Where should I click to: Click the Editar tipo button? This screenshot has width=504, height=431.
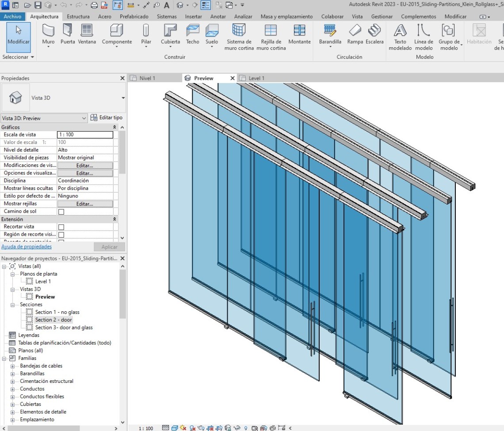click(x=107, y=117)
